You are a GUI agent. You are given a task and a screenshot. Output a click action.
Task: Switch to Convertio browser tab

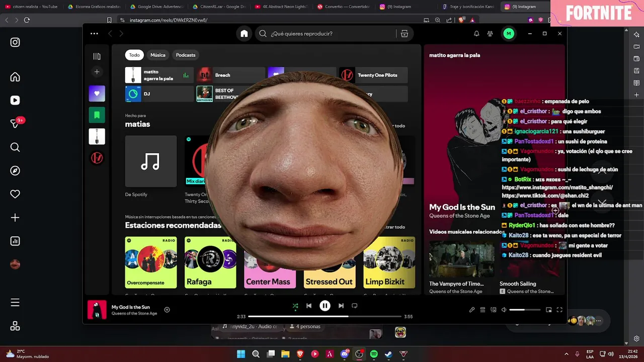pyautogui.click(x=345, y=7)
